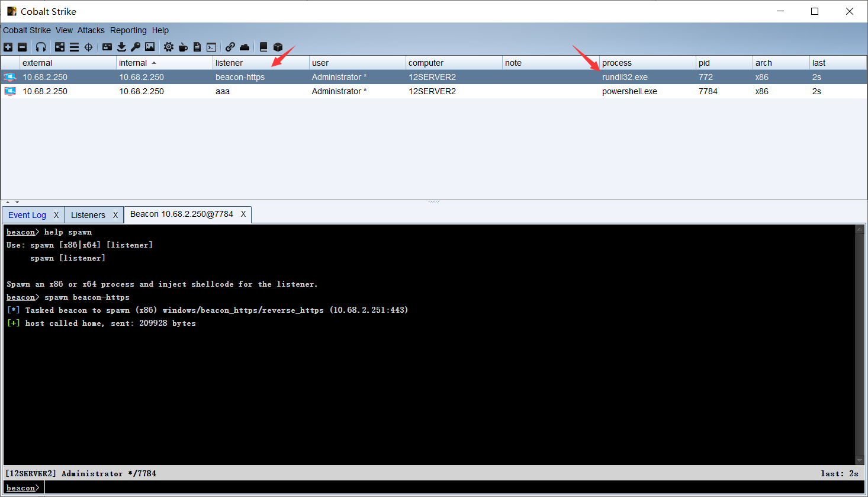Sort sessions by external column header
Screen dimensions: 868x497
click(68, 63)
